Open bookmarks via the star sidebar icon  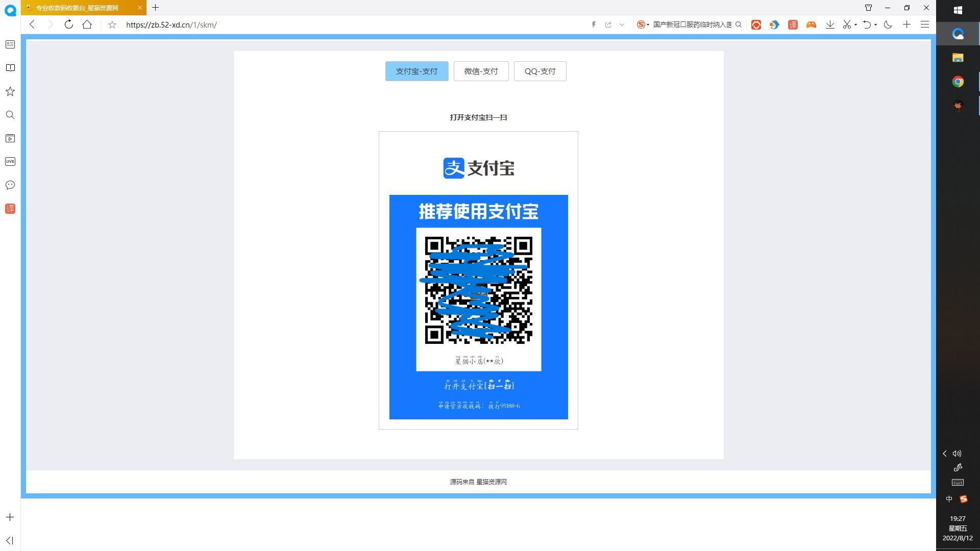[x=10, y=91]
